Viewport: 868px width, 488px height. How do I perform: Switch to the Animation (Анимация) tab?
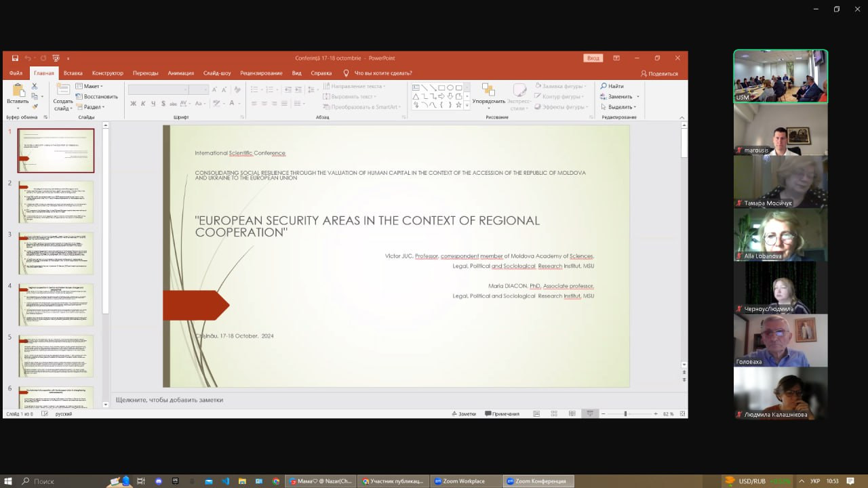click(x=180, y=73)
